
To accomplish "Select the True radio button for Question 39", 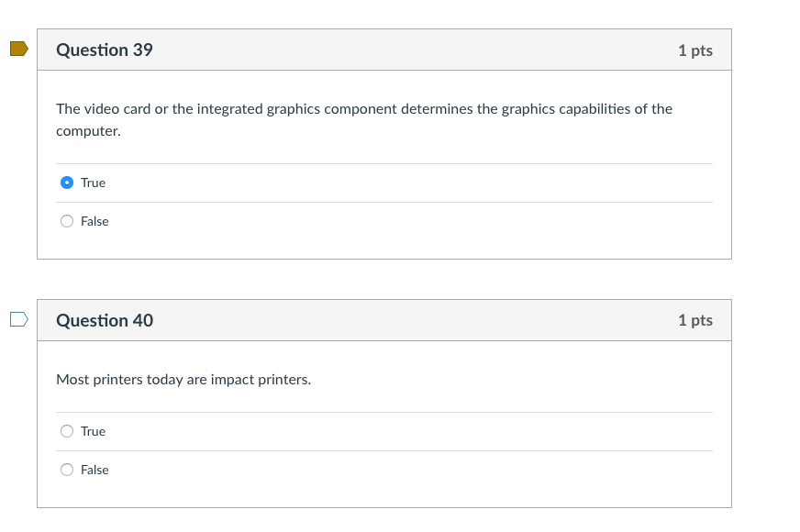I will pos(67,183).
